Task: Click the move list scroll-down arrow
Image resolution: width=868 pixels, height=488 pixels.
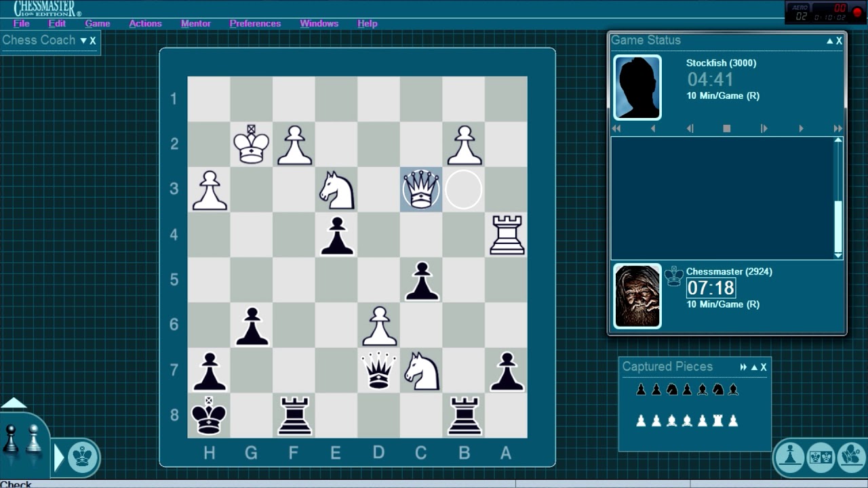Action: click(838, 256)
